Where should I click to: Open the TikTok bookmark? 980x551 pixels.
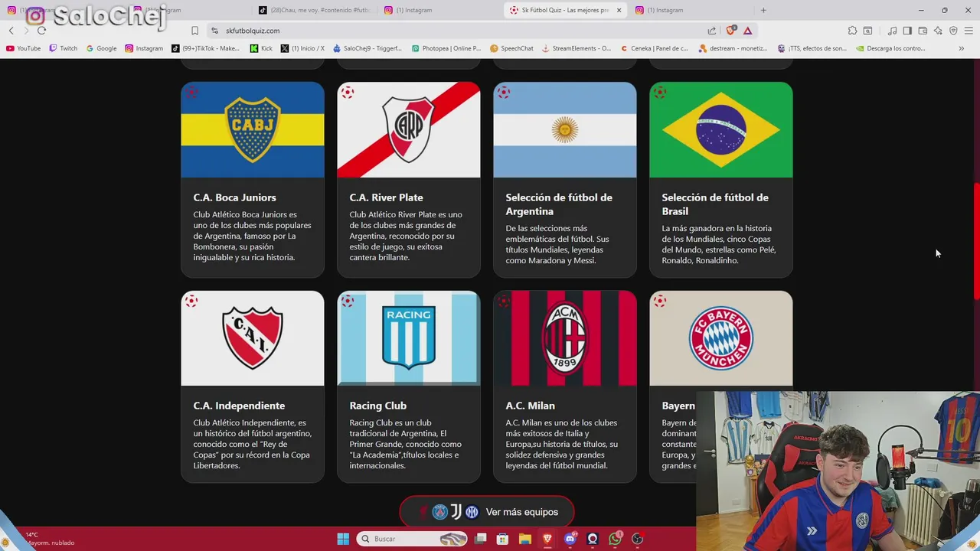point(205,48)
